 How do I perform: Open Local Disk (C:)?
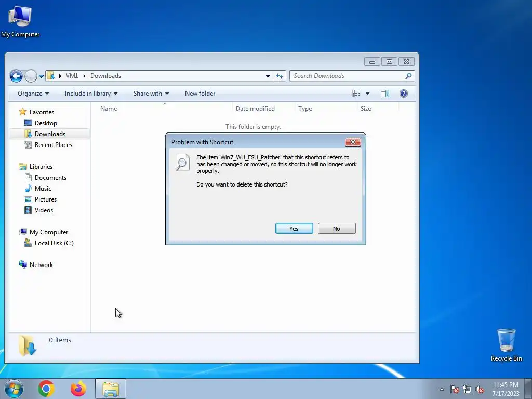point(54,243)
